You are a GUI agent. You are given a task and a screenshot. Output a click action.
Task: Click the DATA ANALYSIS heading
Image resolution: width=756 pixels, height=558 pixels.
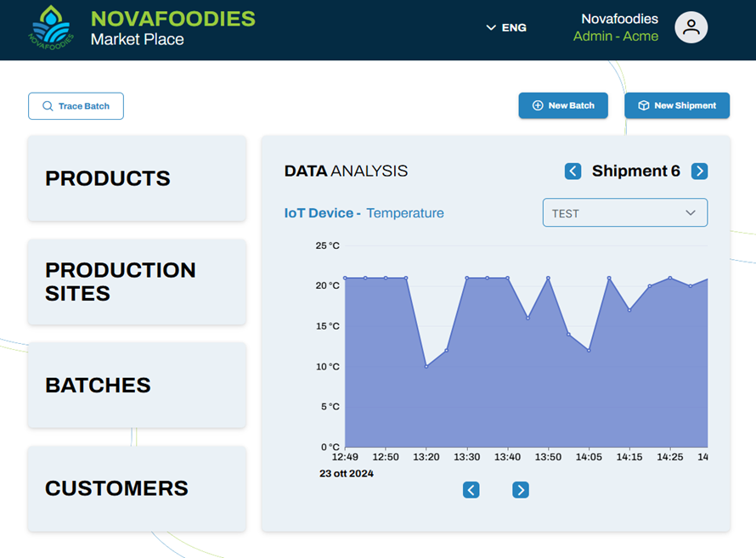[346, 171]
